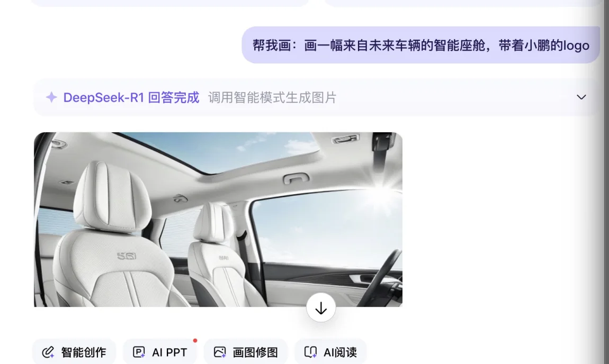Click the pen icon beside 智能创作
The image size is (609, 364).
click(x=48, y=352)
